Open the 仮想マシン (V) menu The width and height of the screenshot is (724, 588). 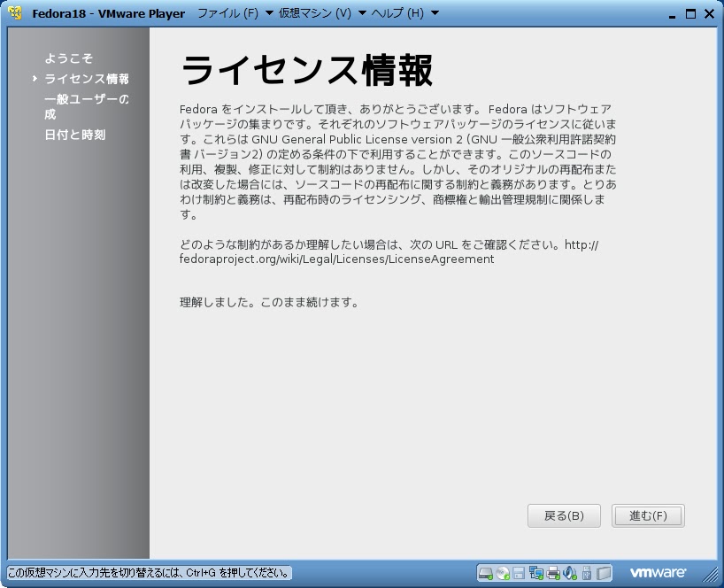click(x=322, y=13)
